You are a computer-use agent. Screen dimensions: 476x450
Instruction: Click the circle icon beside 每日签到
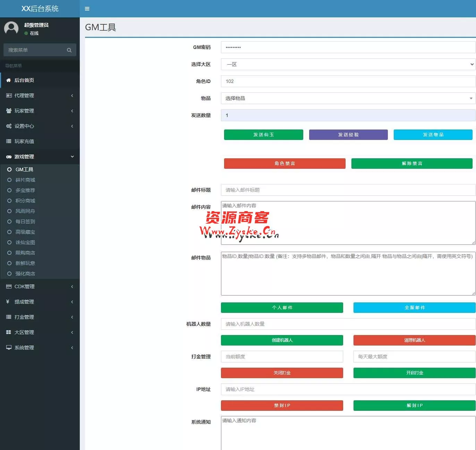[9, 222]
